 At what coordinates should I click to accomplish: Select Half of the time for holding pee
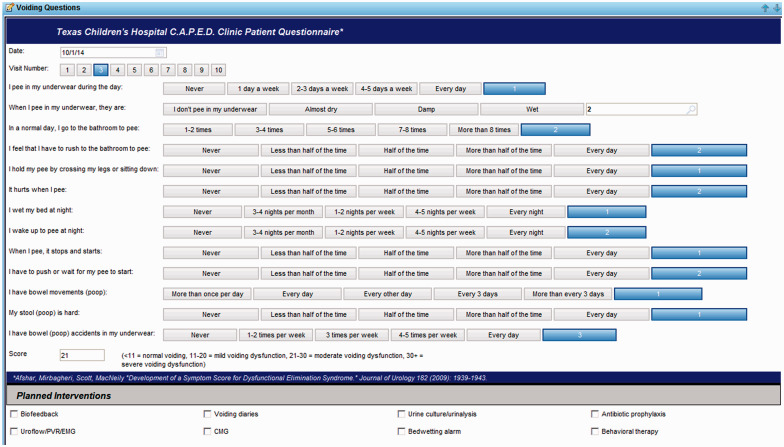point(406,170)
